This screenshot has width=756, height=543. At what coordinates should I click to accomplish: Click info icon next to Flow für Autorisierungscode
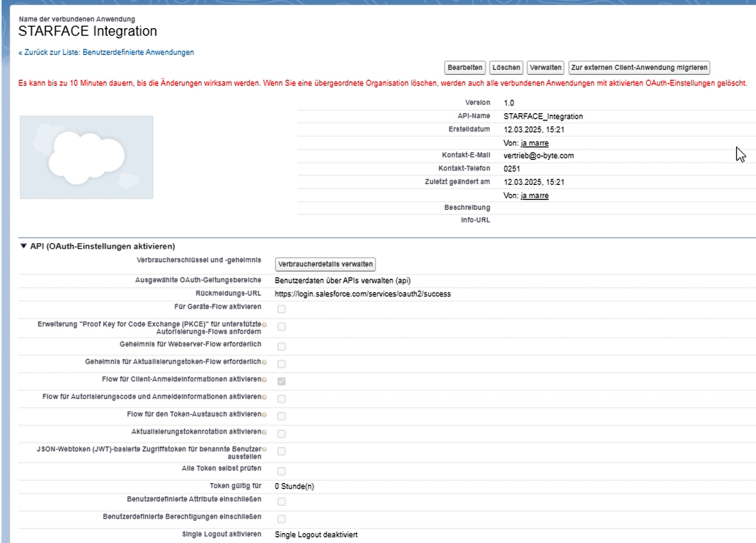tap(265, 397)
